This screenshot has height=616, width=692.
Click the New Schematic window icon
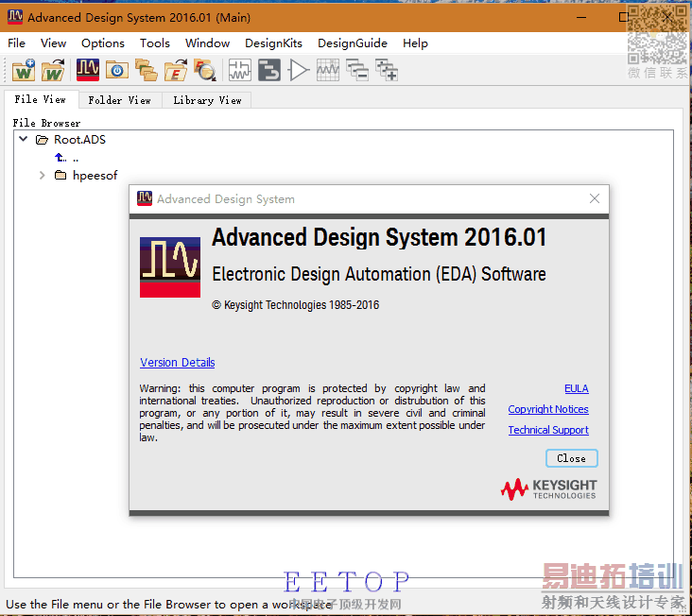tap(239, 70)
